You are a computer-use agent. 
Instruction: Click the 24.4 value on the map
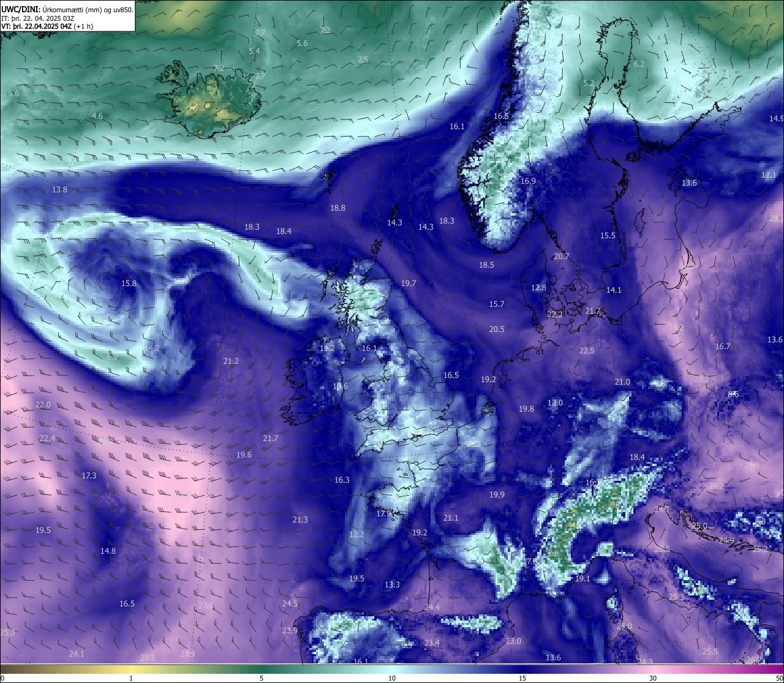[x=432, y=608]
